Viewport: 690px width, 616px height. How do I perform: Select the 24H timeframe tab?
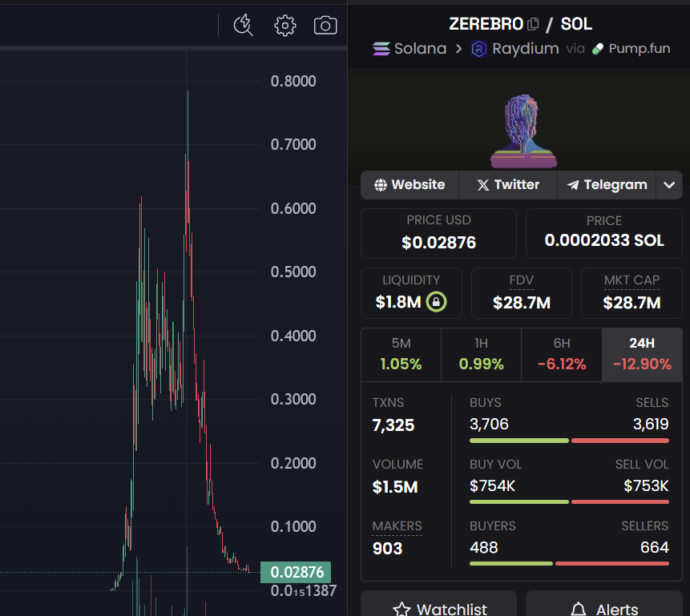(642, 355)
